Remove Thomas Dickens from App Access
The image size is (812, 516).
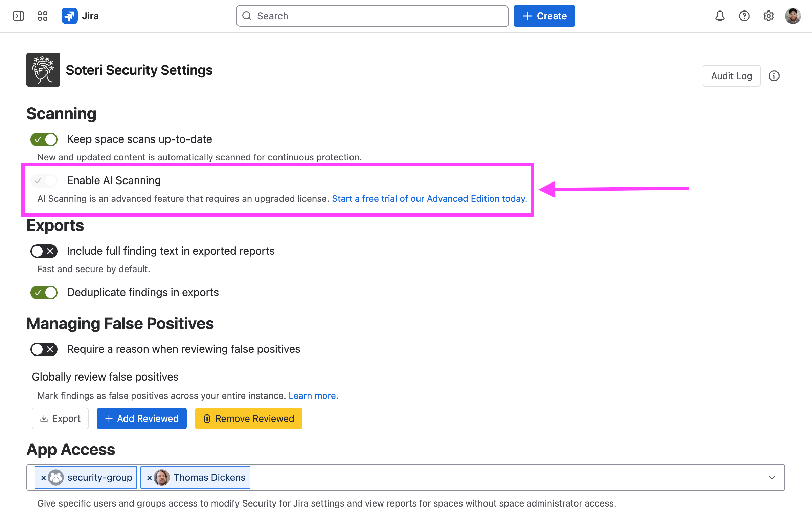[149, 478]
